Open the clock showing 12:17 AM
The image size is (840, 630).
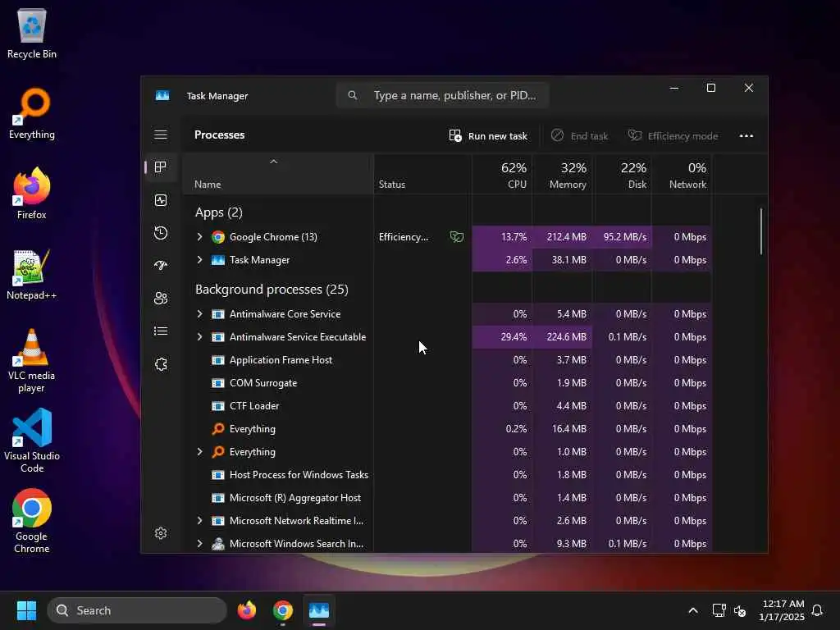pos(782,610)
